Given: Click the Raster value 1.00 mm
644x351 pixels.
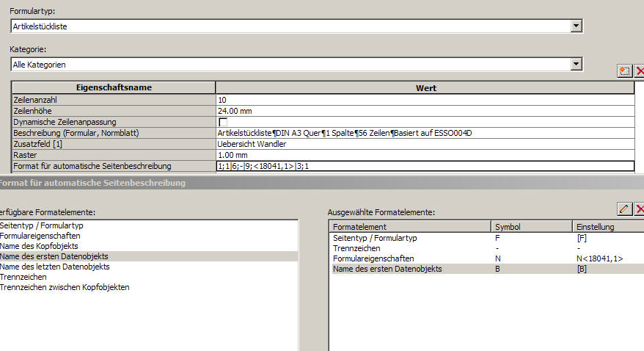Looking at the screenshot, I should click(x=425, y=155).
